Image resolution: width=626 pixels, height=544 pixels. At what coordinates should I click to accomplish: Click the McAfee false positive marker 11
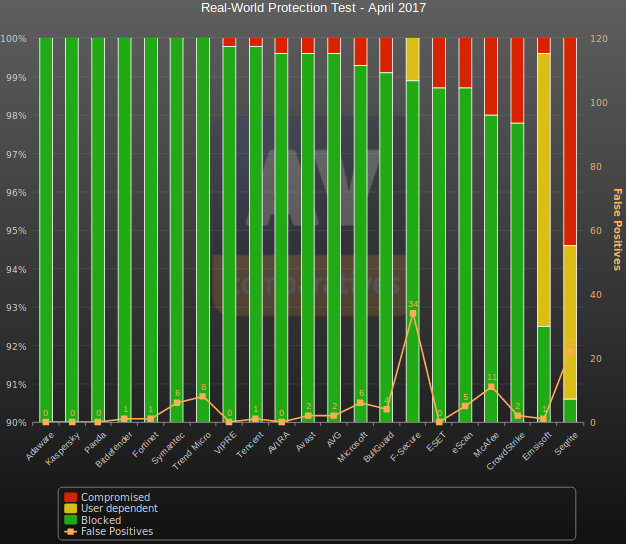(x=491, y=387)
